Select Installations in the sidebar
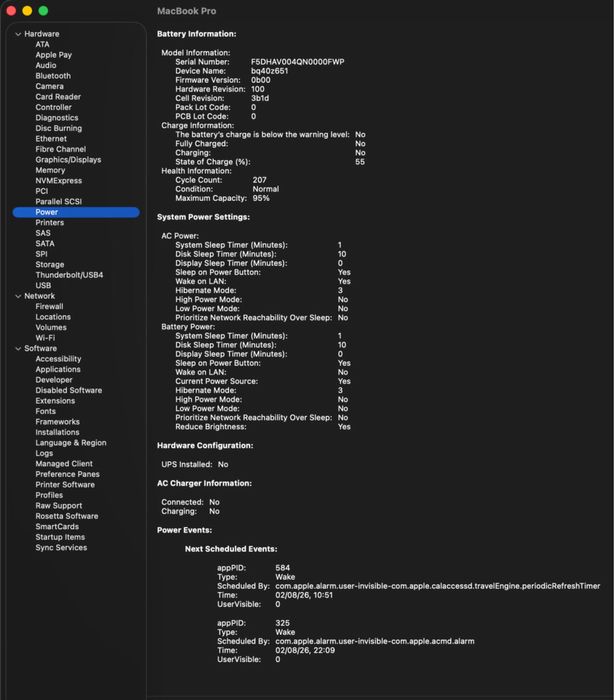 click(57, 432)
